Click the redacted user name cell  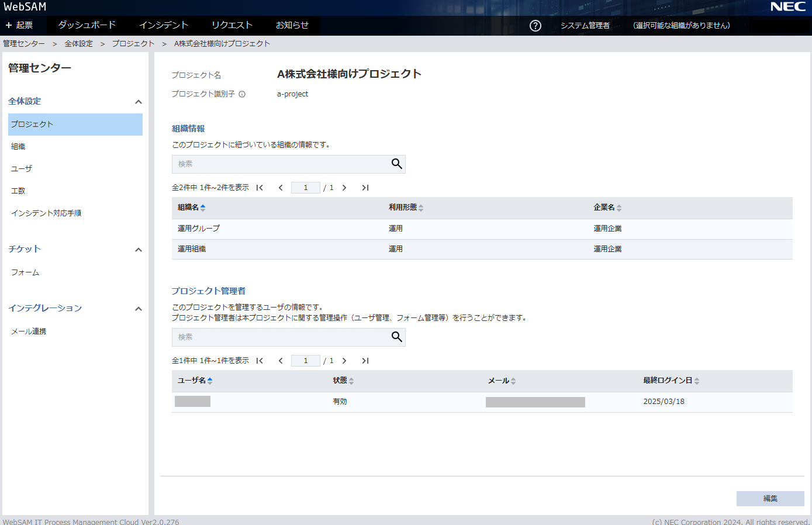[x=192, y=401]
